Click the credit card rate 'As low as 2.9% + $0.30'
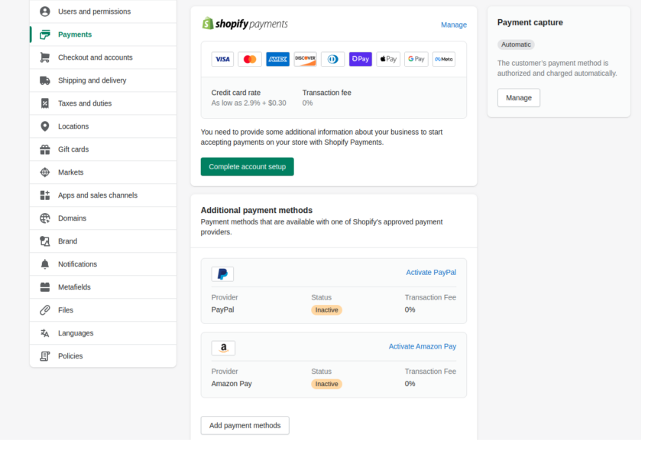Image resolution: width=648 pixels, height=452 pixels. (249, 103)
